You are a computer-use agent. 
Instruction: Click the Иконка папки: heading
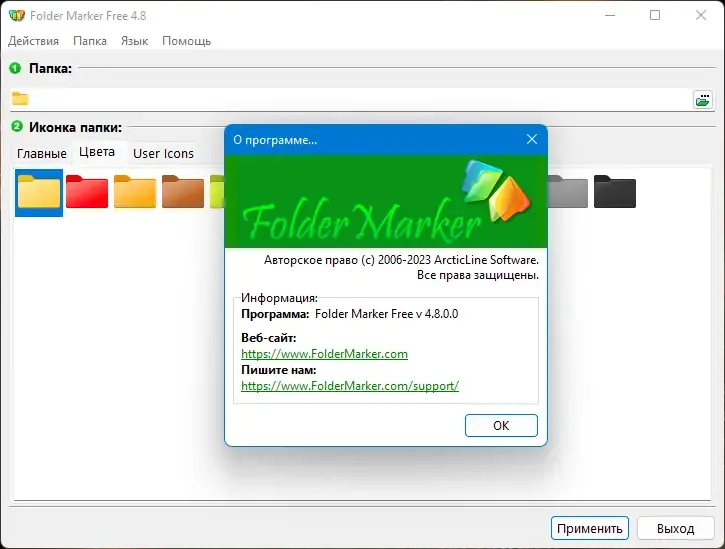pos(75,127)
